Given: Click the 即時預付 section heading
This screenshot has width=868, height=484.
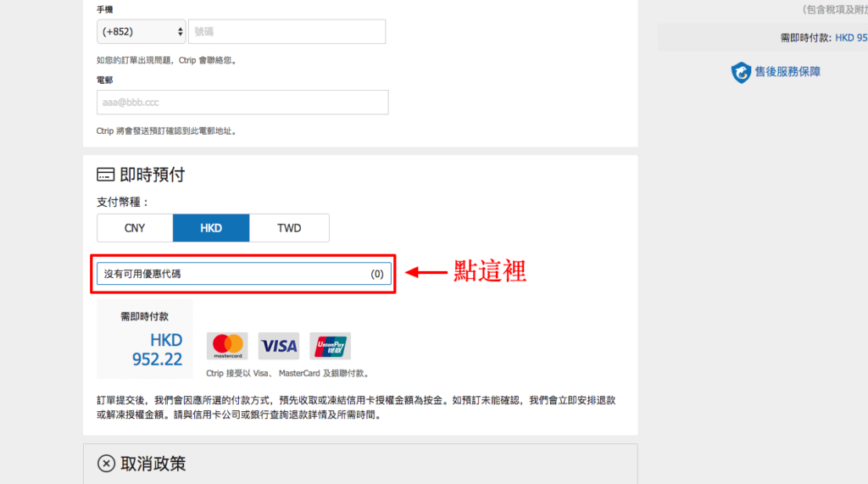Looking at the screenshot, I should [x=153, y=175].
